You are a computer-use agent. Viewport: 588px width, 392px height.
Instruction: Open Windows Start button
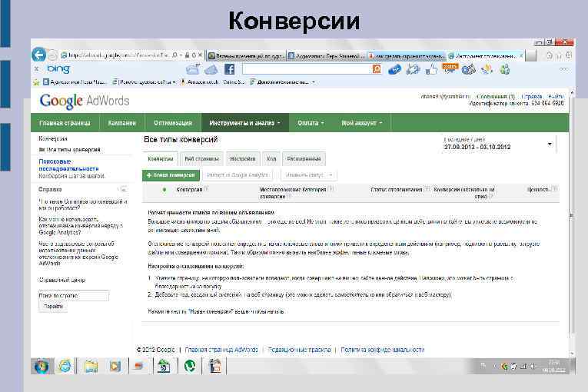[42, 366]
